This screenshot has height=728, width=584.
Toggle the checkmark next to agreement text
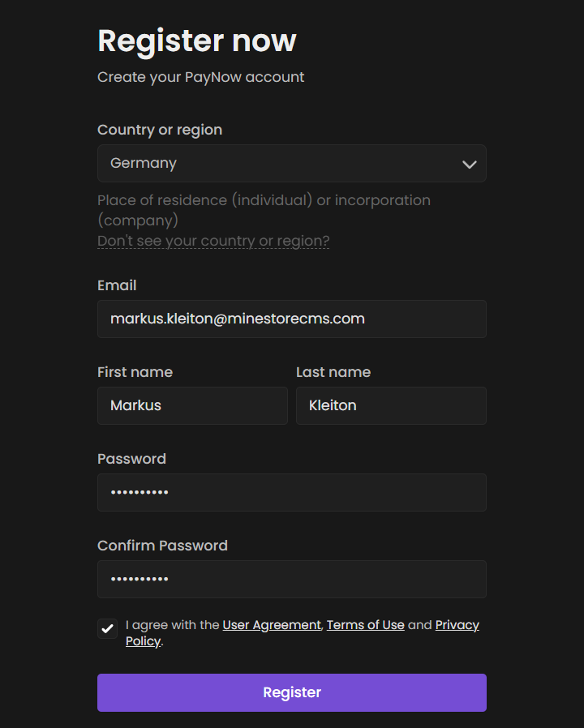[107, 628]
